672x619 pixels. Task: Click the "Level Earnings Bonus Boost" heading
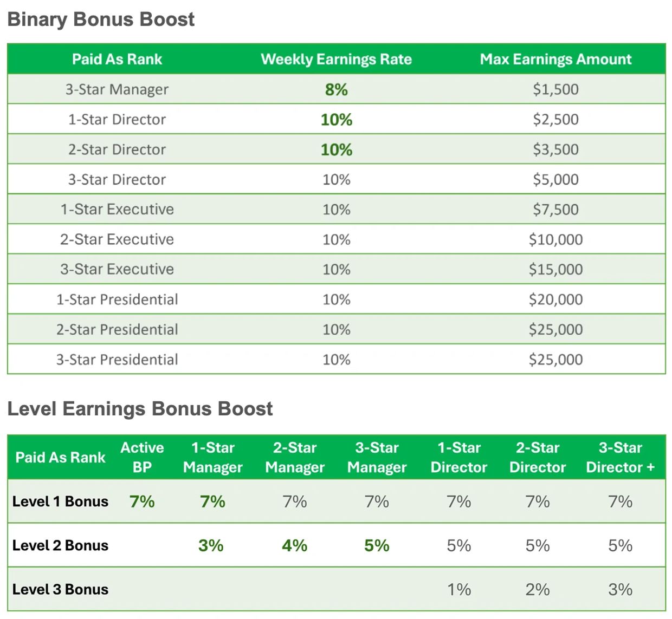coord(140,409)
